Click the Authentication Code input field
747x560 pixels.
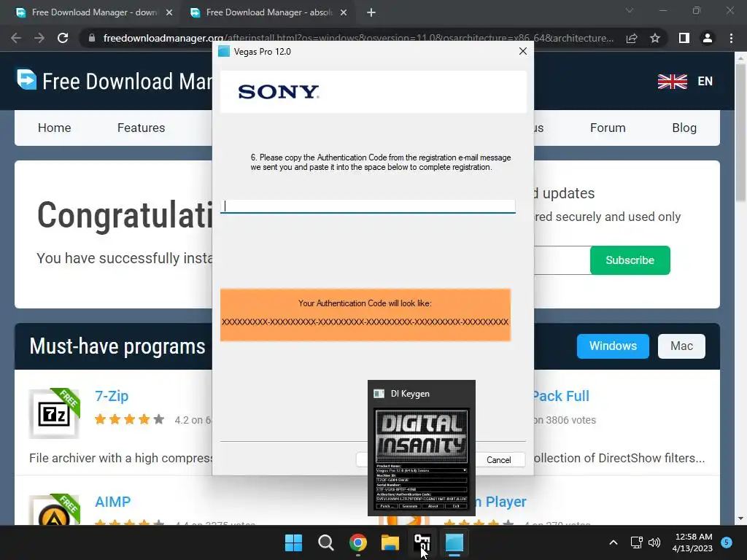pyautogui.click(x=368, y=206)
